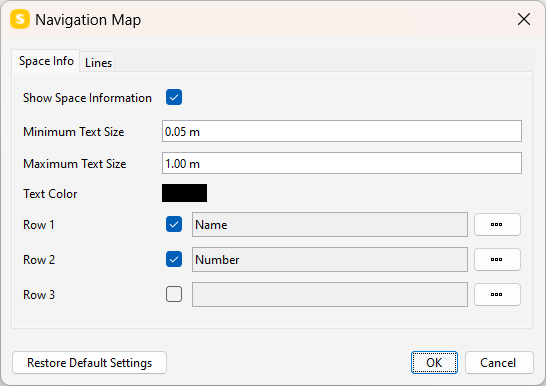Screen dimensions: 546x386
Task: Click the Minimum Text Size label
Action: tap(74, 132)
